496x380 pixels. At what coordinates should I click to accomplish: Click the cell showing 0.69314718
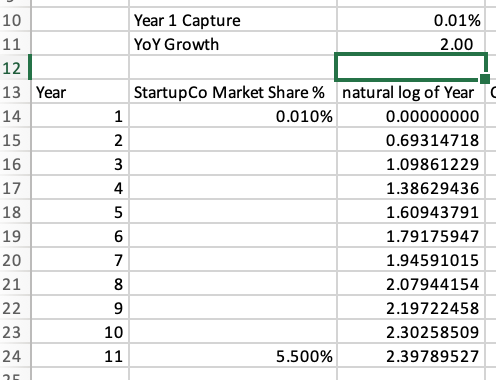(x=411, y=140)
